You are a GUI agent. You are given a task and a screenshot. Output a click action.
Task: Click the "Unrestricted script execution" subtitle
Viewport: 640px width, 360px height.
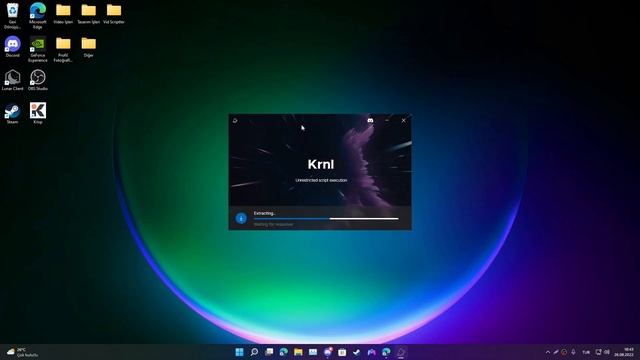click(x=321, y=180)
